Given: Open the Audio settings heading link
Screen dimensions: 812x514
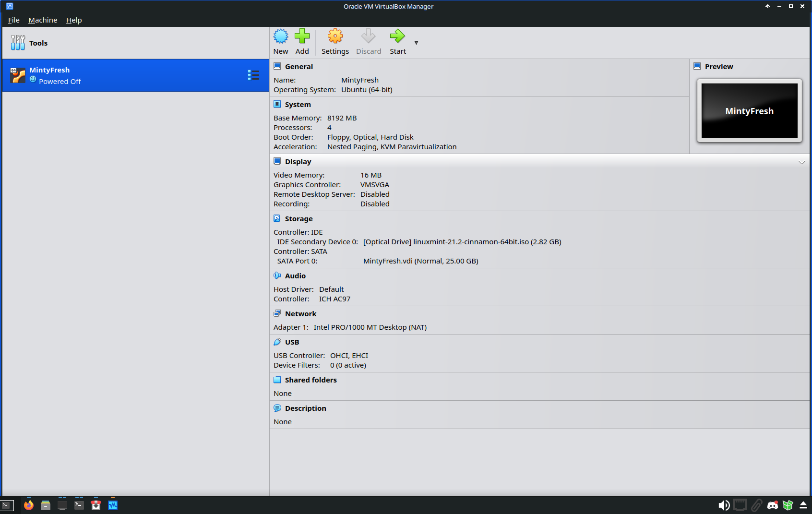Looking at the screenshot, I should pos(295,276).
